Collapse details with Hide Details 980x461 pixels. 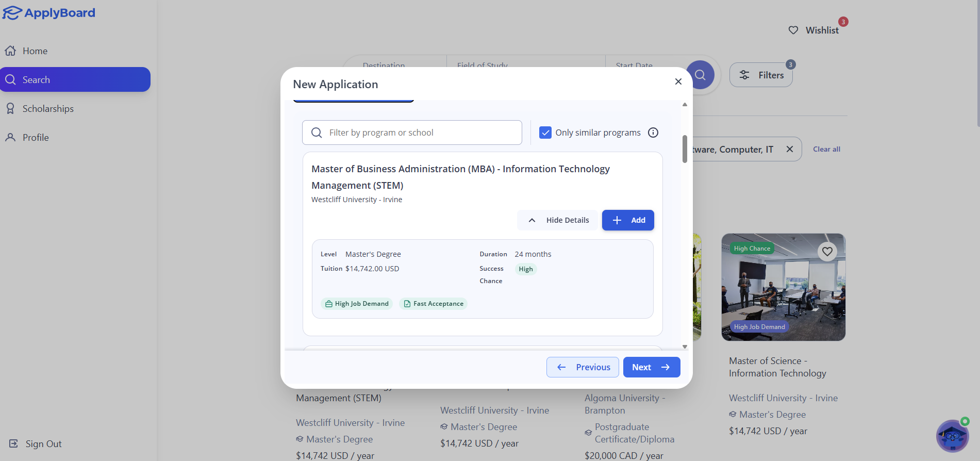(x=558, y=220)
